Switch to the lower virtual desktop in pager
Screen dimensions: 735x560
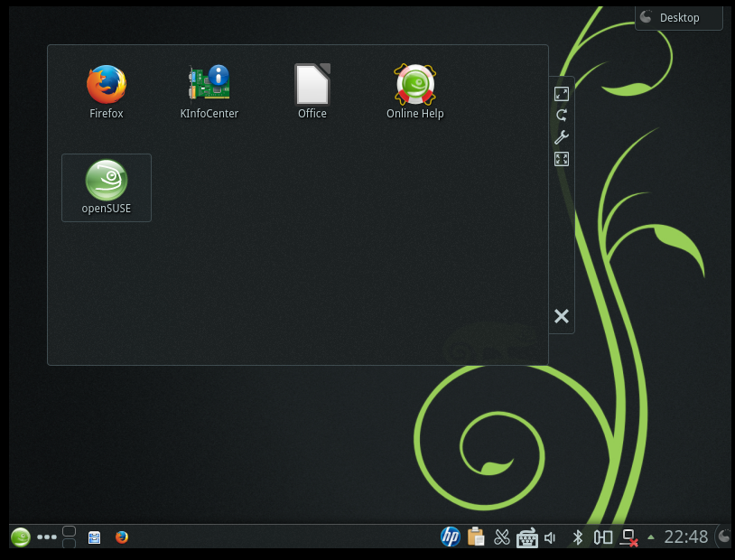coord(70,544)
